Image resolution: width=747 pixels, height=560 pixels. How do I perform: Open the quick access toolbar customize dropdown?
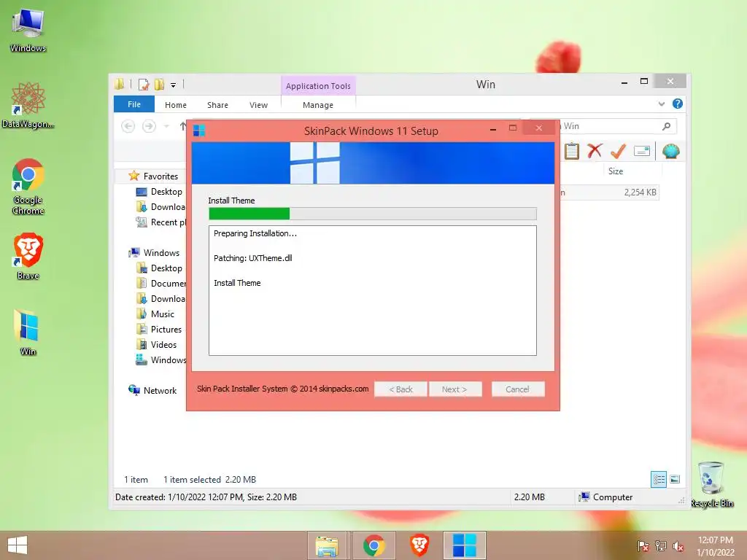click(174, 85)
